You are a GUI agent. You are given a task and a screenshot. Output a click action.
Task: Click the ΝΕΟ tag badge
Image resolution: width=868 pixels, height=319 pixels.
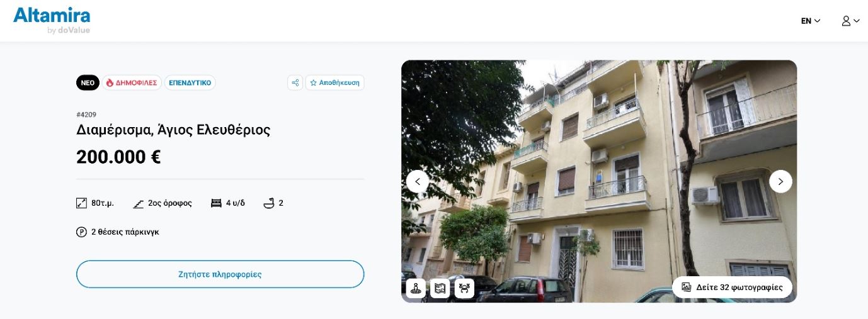(88, 82)
